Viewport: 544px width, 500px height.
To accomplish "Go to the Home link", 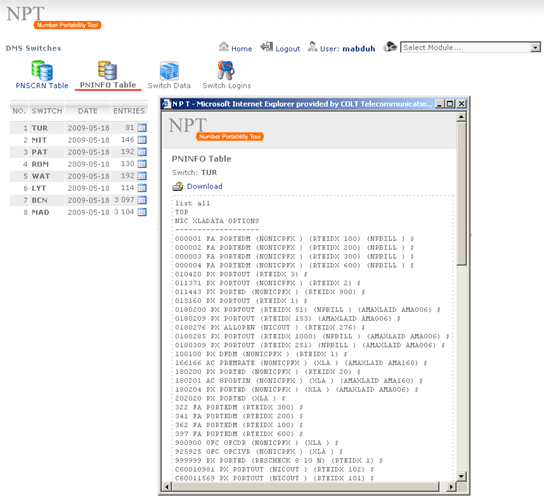I will tap(241, 49).
